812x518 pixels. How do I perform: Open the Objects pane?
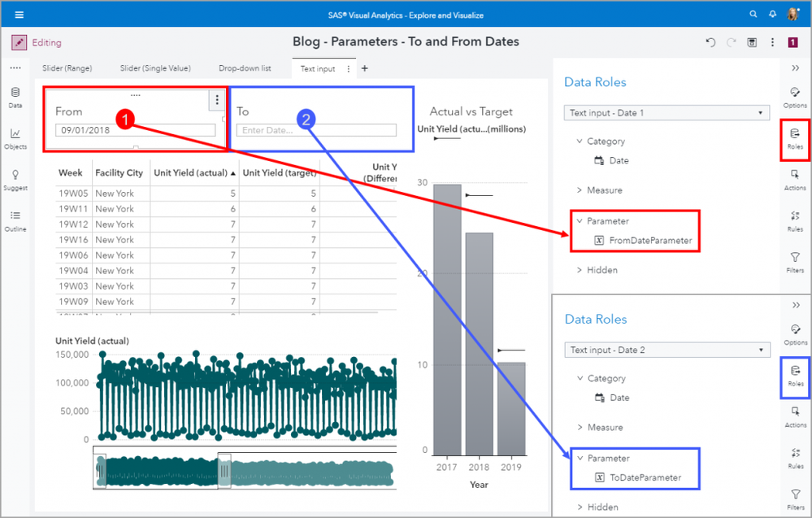15,137
